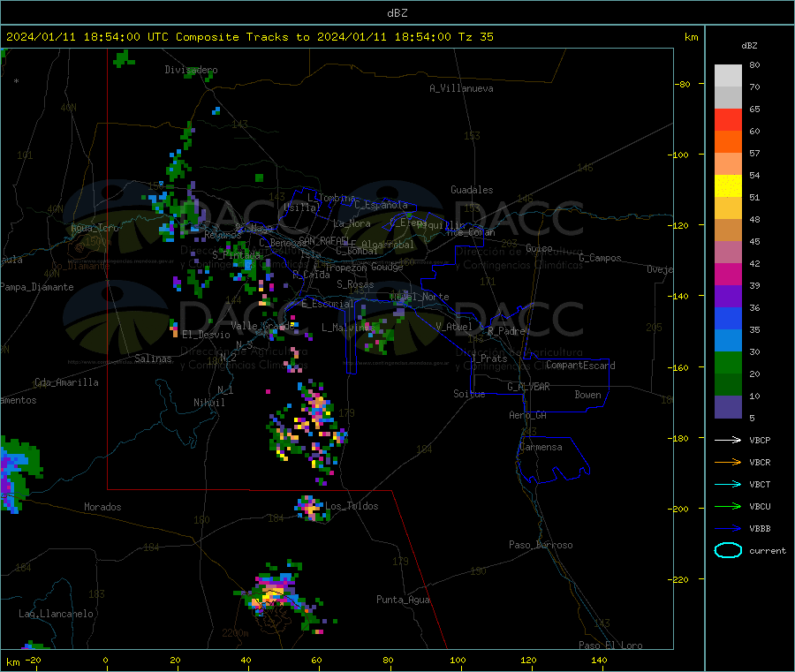Image resolution: width=795 pixels, height=672 pixels.
Task: Click the Lag.Llancanelo map label
Action: 56,614
